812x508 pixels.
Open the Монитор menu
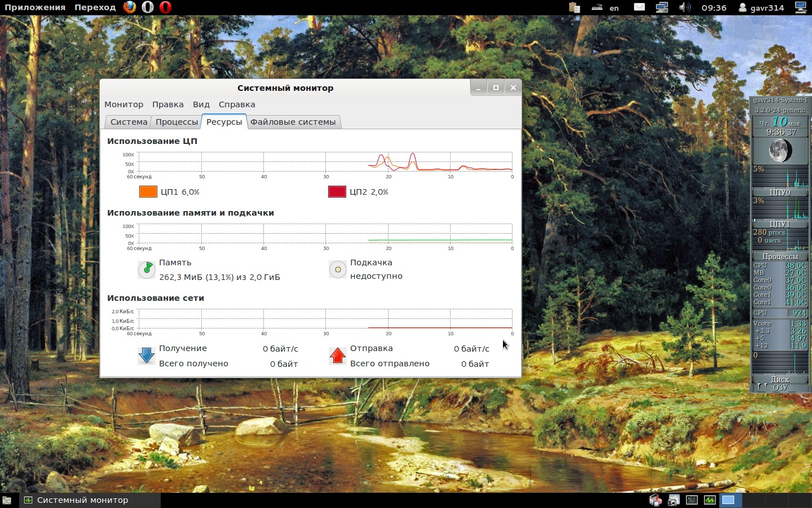click(123, 104)
